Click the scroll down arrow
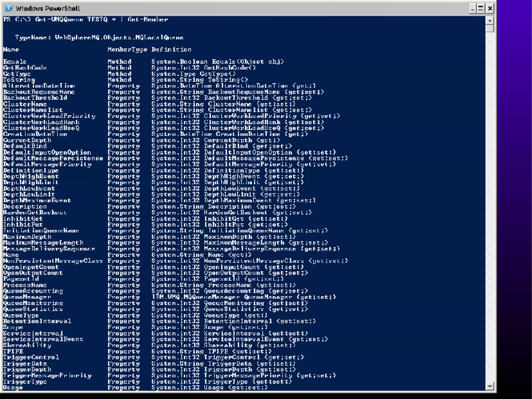Image resolution: width=532 pixels, height=399 pixels. 489,386
